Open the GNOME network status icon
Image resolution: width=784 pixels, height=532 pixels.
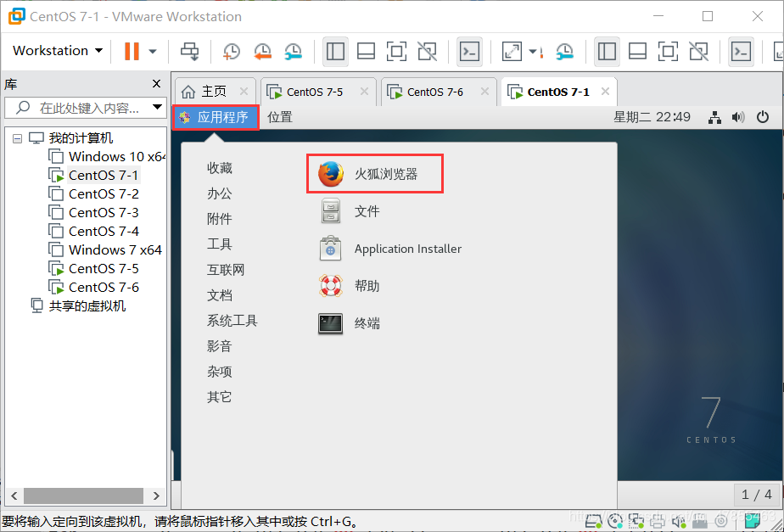tap(715, 117)
